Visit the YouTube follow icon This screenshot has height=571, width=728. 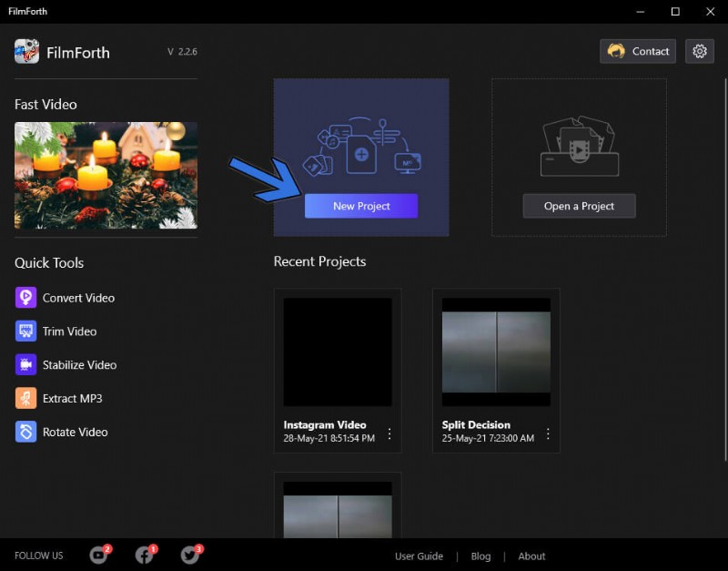point(98,556)
